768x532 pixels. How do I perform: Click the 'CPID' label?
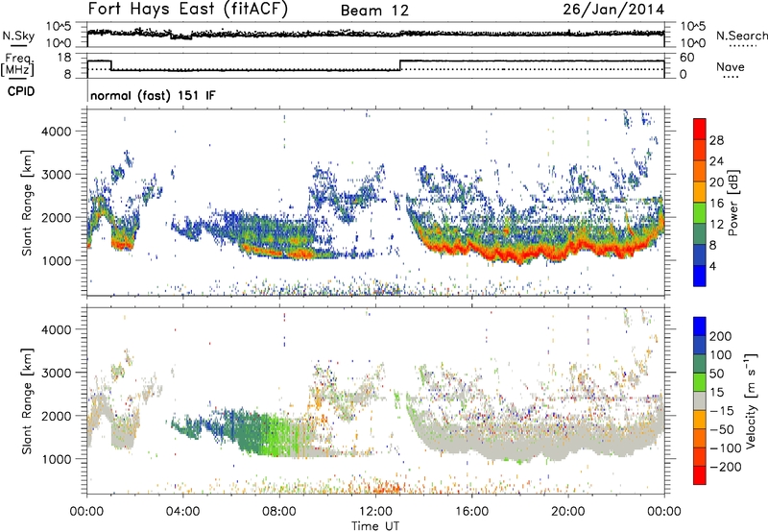coord(21,91)
